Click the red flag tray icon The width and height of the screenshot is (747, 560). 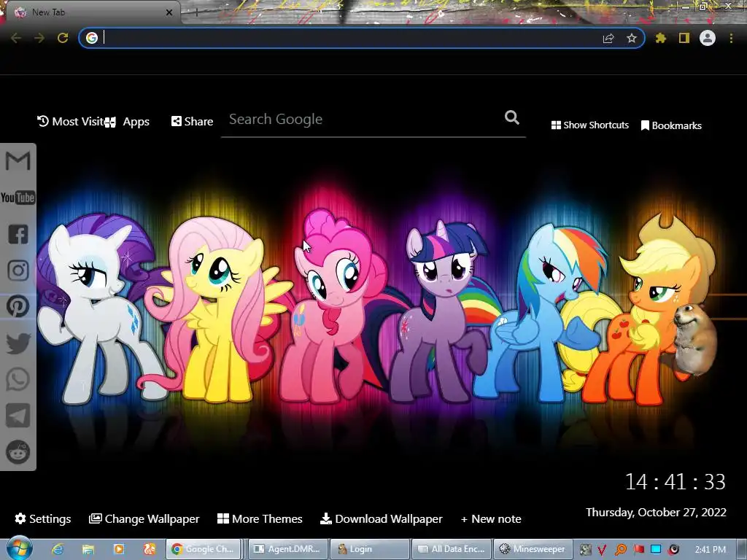tap(639, 549)
